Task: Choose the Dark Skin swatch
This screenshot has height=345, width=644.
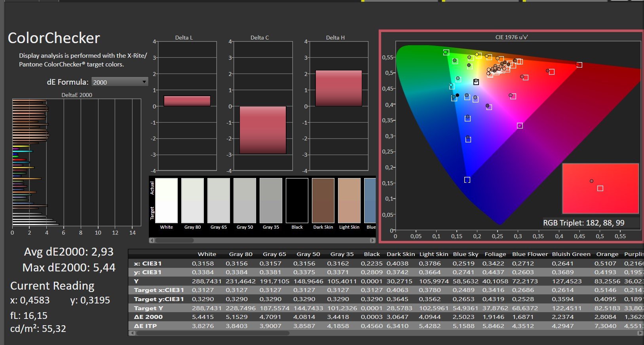Action: tap(323, 201)
